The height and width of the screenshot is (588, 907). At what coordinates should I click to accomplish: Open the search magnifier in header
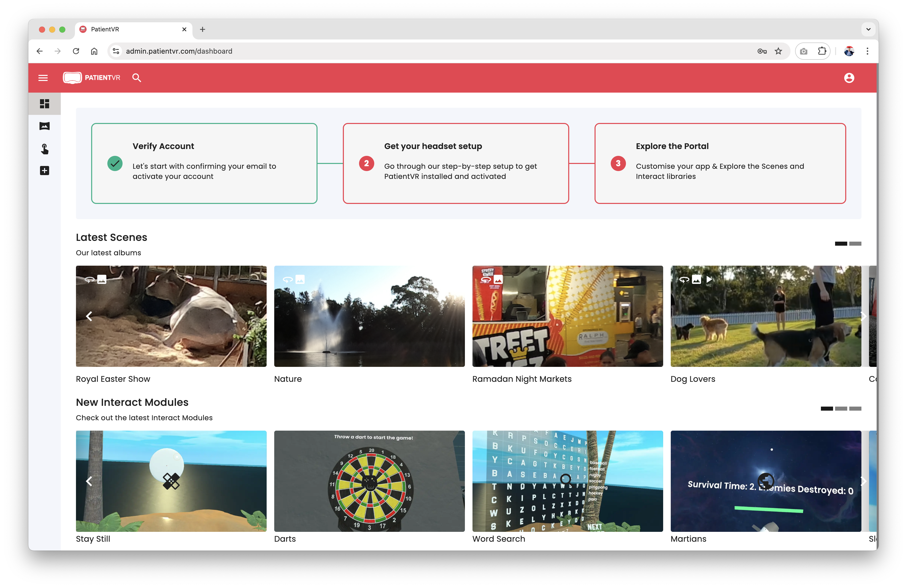pyautogui.click(x=136, y=78)
